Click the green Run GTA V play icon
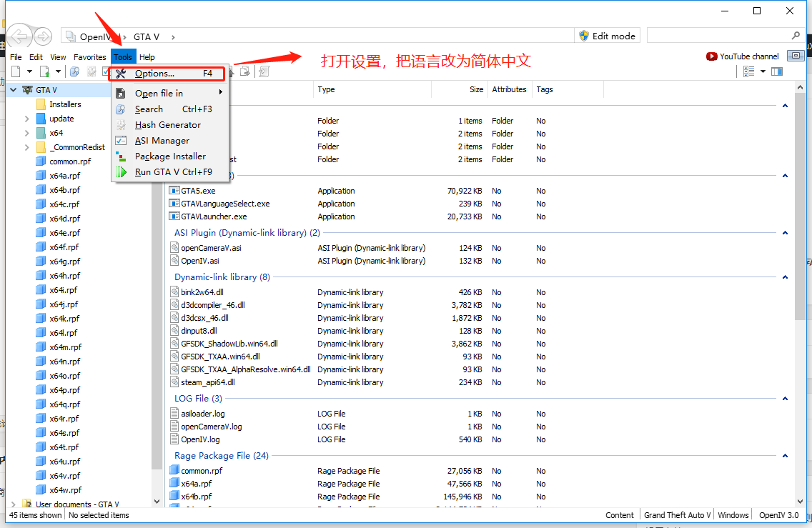The image size is (812, 528). pos(122,172)
